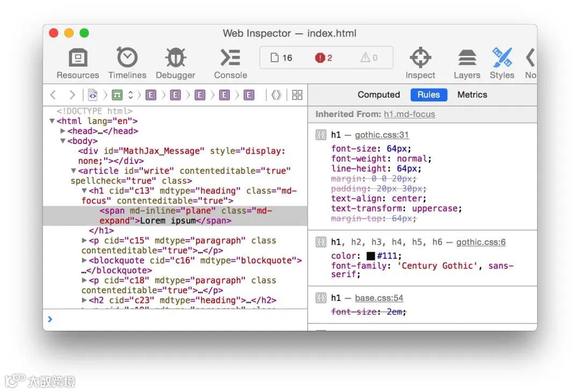This screenshot has width=580, height=392.
Task: Expand the p cid=c18 paragraph node
Action: tap(84, 280)
